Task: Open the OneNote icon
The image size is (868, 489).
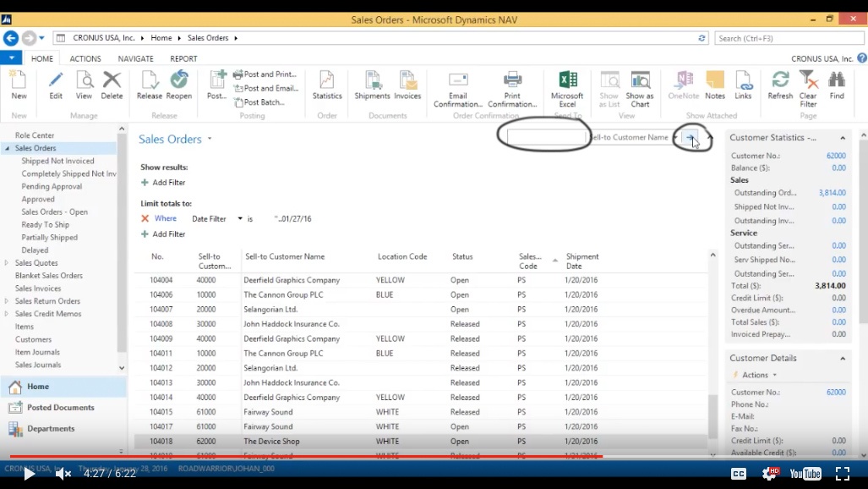Action: point(684,85)
